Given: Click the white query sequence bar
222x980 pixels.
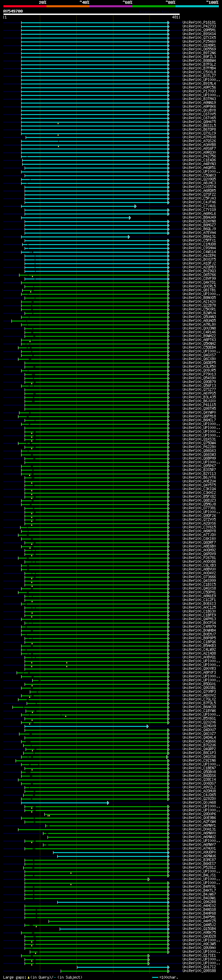Looking at the screenshot, I should 92,15.
